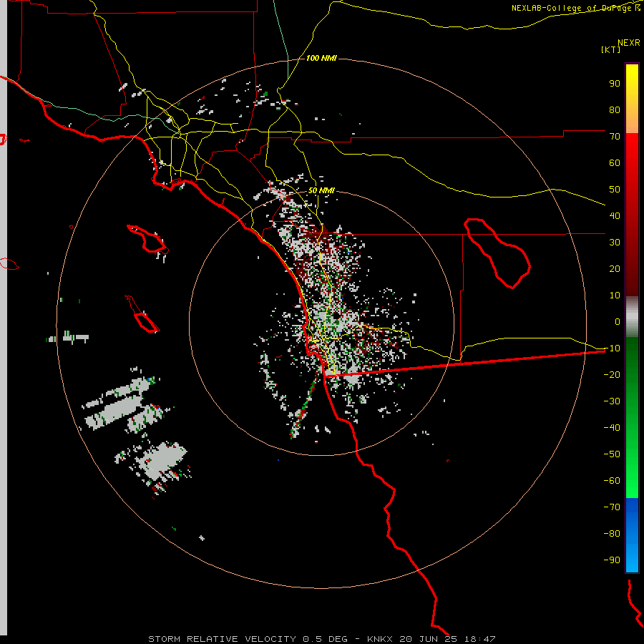Click the "[KT]" units label
The height and width of the screenshot is (644, 644).
(x=610, y=49)
